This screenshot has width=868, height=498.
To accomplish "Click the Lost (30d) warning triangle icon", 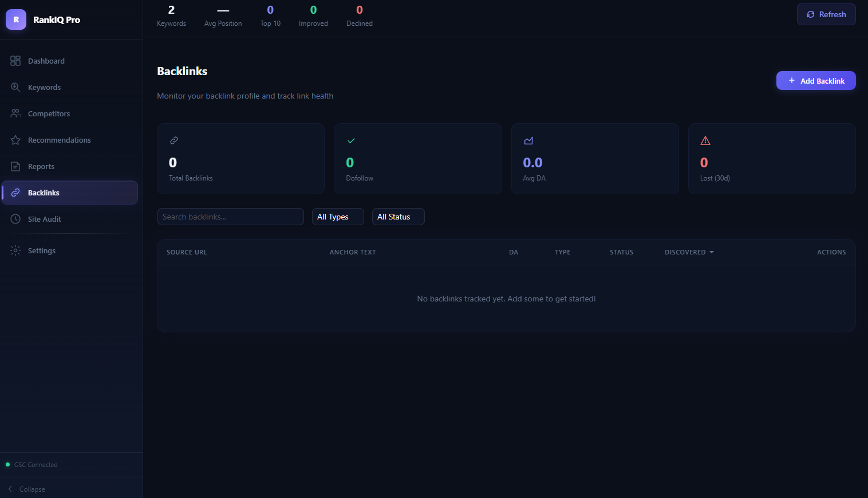I will tap(705, 140).
